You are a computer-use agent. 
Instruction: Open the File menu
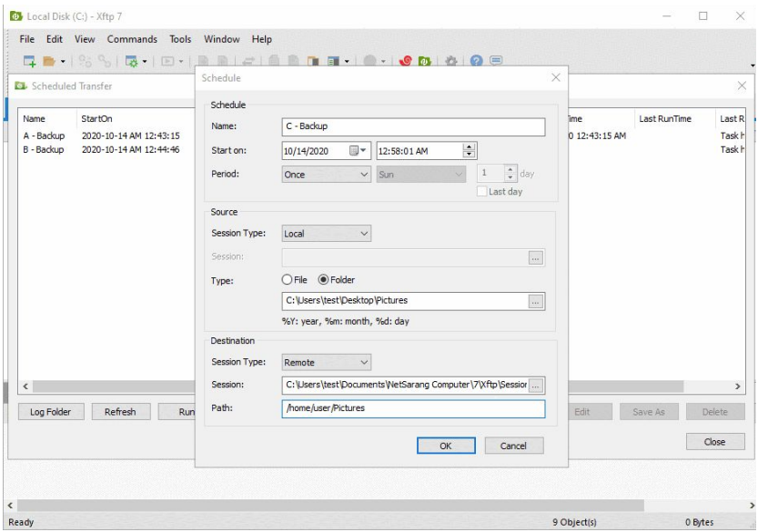point(26,39)
